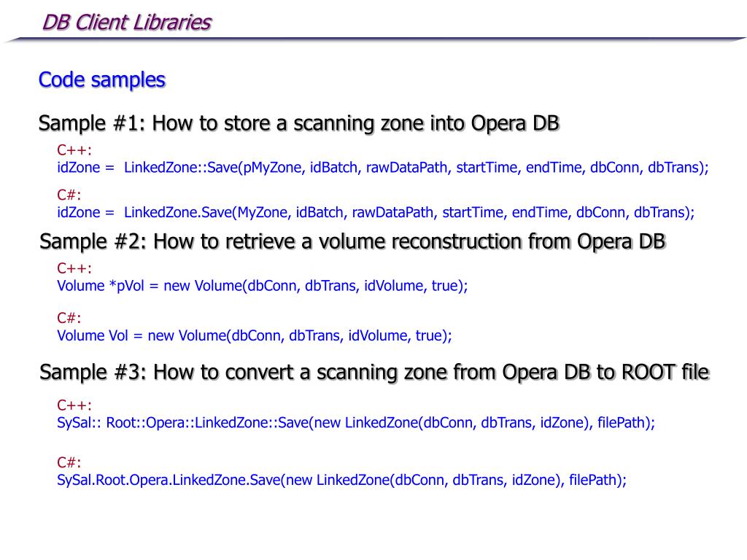Click the 'C++:' label under Sample #3
Screen dimensions: 747x560
click(x=74, y=405)
